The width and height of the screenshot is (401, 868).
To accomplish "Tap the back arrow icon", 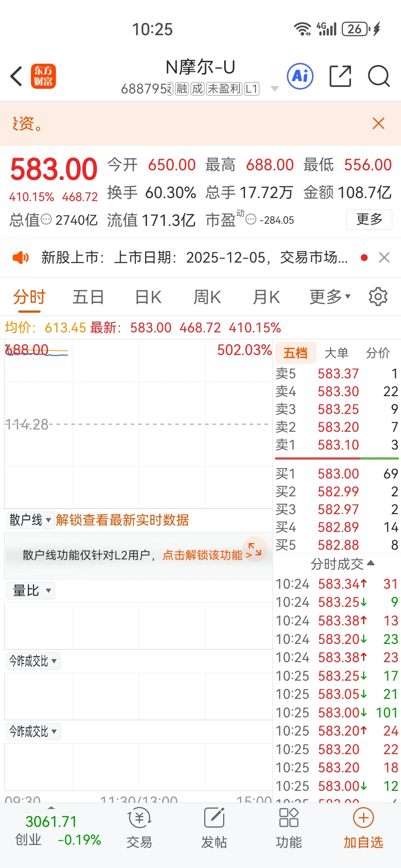I will 16,76.
